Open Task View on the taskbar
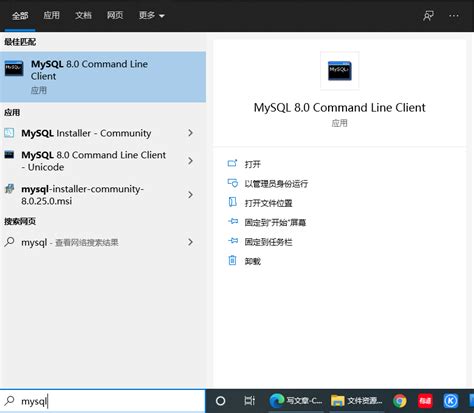This screenshot has height=413, width=474. coord(249,401)
